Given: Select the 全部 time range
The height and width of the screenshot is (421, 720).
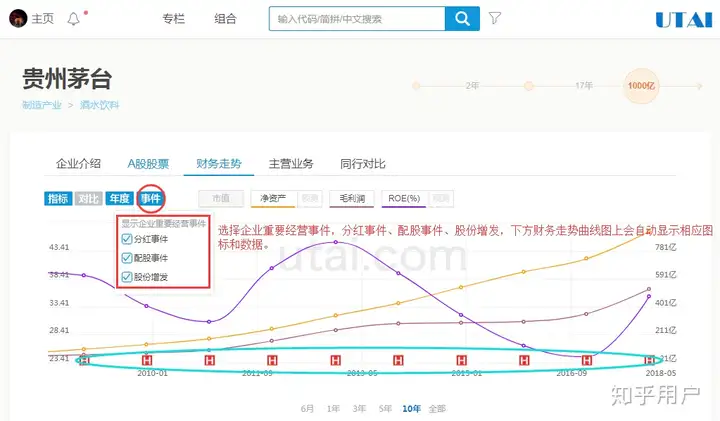Looking at the screenshot, I should 437,409.
